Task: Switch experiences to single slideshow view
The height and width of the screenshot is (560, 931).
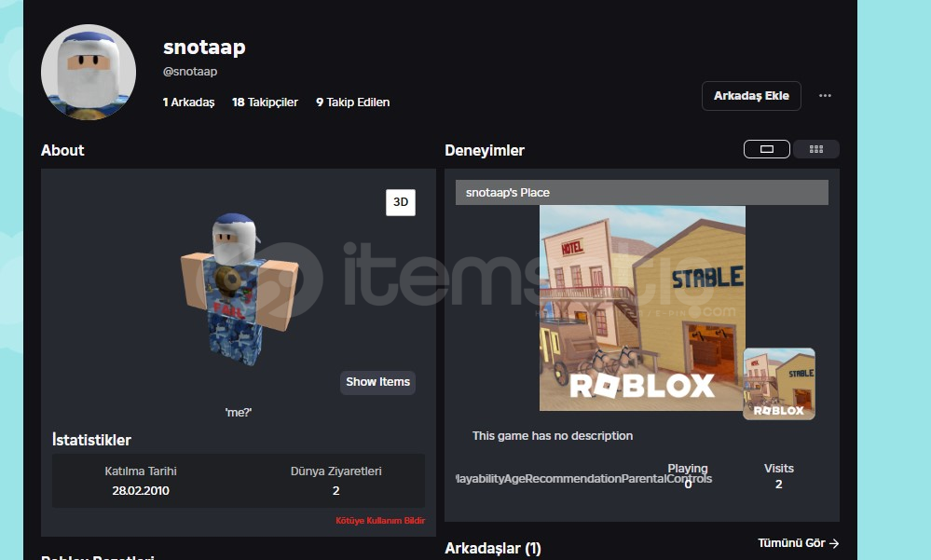Action: point(767,149)
